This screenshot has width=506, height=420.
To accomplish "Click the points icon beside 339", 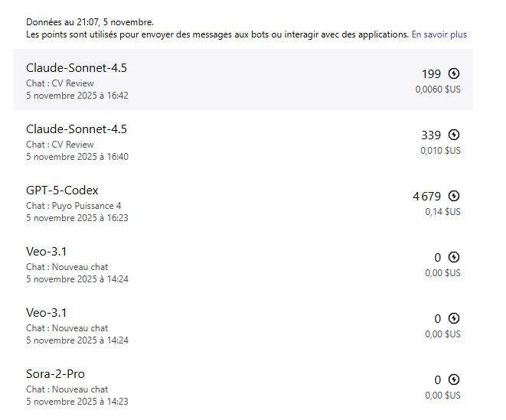I will (454, 135).
